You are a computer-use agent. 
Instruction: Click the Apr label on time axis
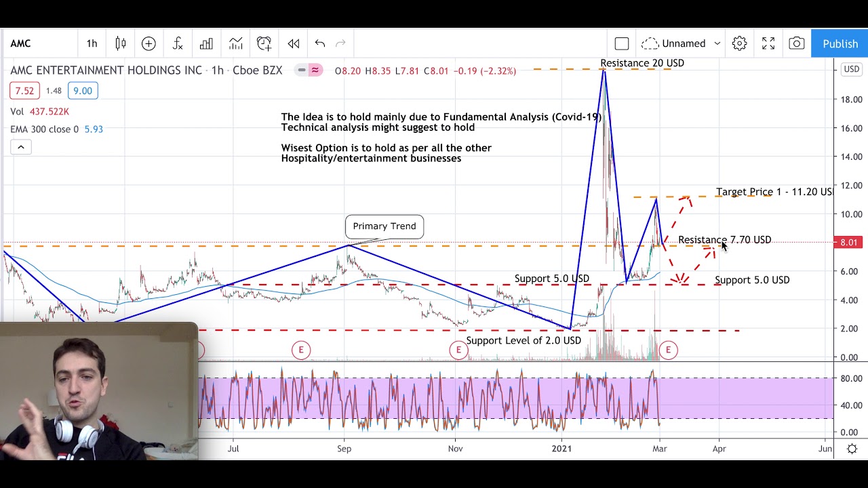(x=719, y=449)
